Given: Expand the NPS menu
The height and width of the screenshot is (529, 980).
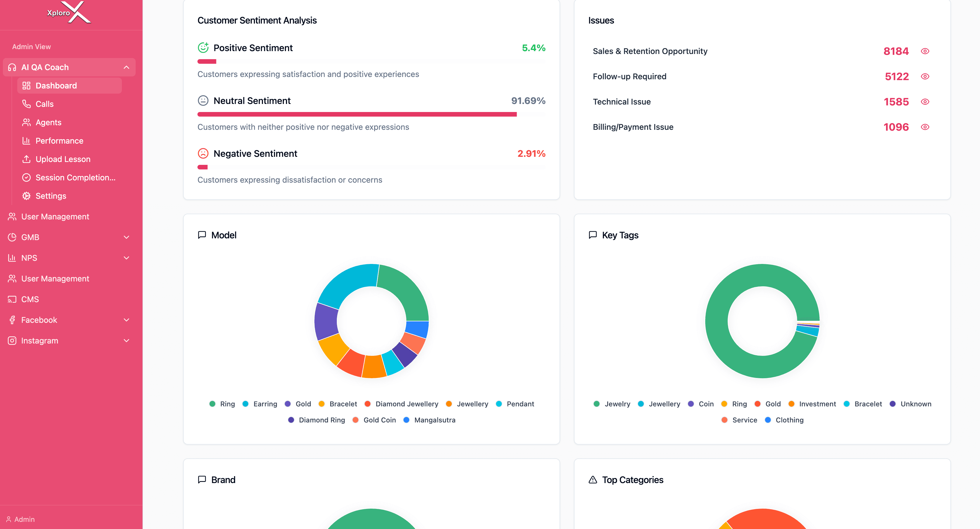Looking at the screenshot, I should [126, 258].
